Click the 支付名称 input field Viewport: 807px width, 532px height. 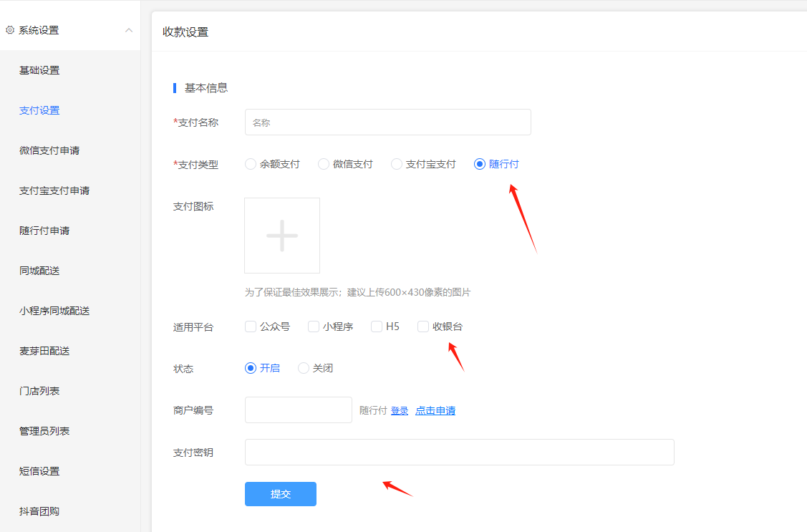(x=387, y=122)
